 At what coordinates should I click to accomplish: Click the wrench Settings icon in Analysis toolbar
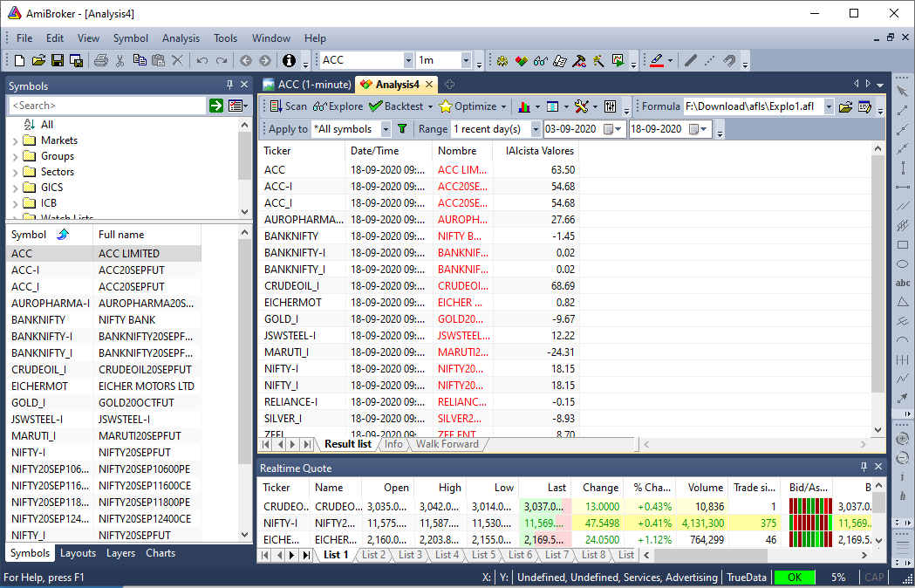click(x=581, y=106)
